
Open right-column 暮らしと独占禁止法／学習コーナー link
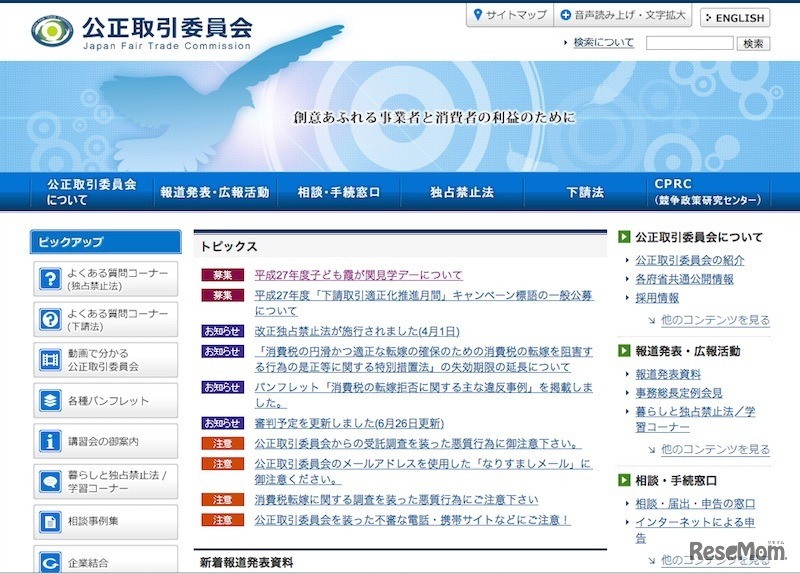pyautogui.click(x=695, y=419)
